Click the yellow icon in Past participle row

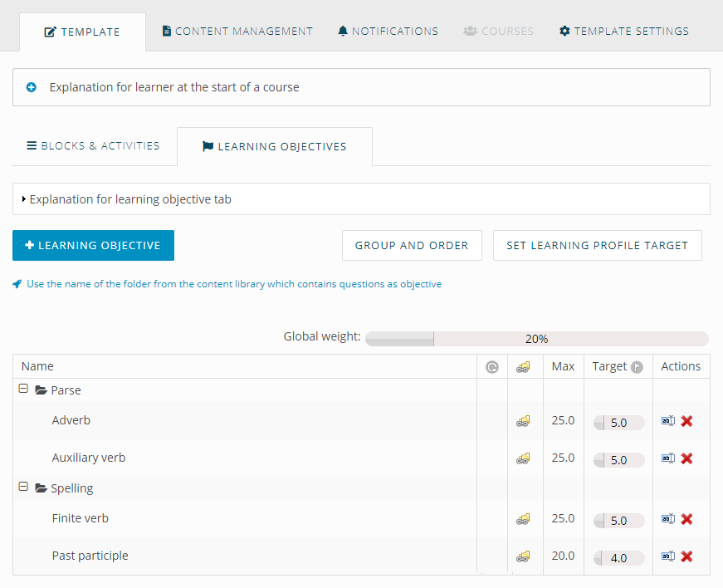523,556
